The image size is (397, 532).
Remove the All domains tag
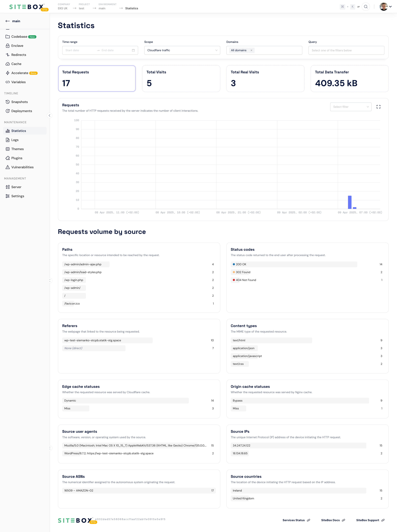[x=251, y=50]
